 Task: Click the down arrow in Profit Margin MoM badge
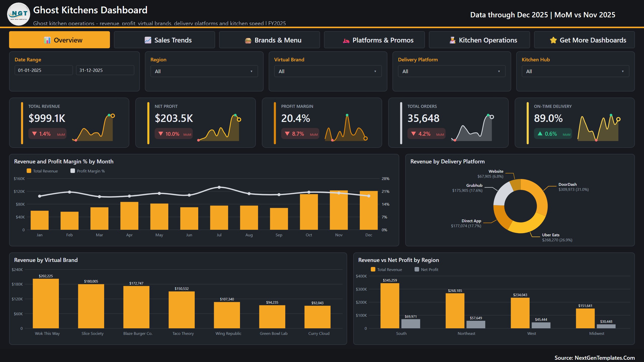coord(287,133)
